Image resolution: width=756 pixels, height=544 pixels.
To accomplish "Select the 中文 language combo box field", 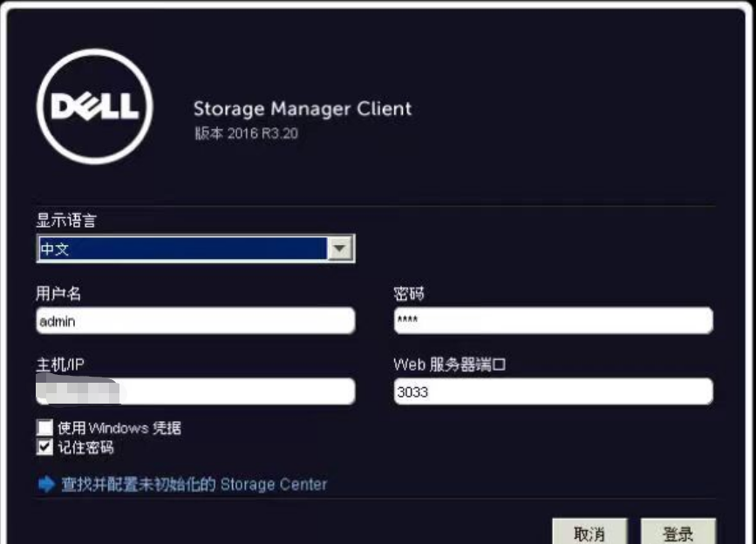I will pos(183,249).
